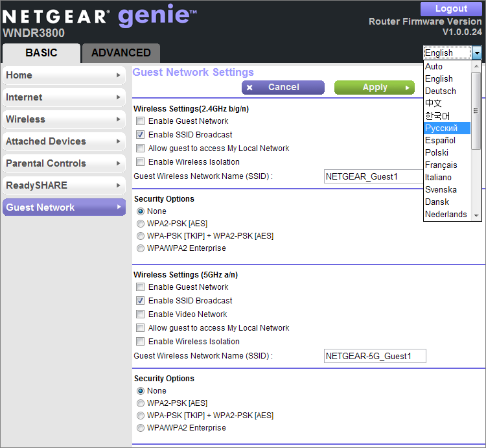
Task: Toggle Enable SSID Broadcast for 2.4GHz
Action: pyautogui.click(x=141, y=135)
